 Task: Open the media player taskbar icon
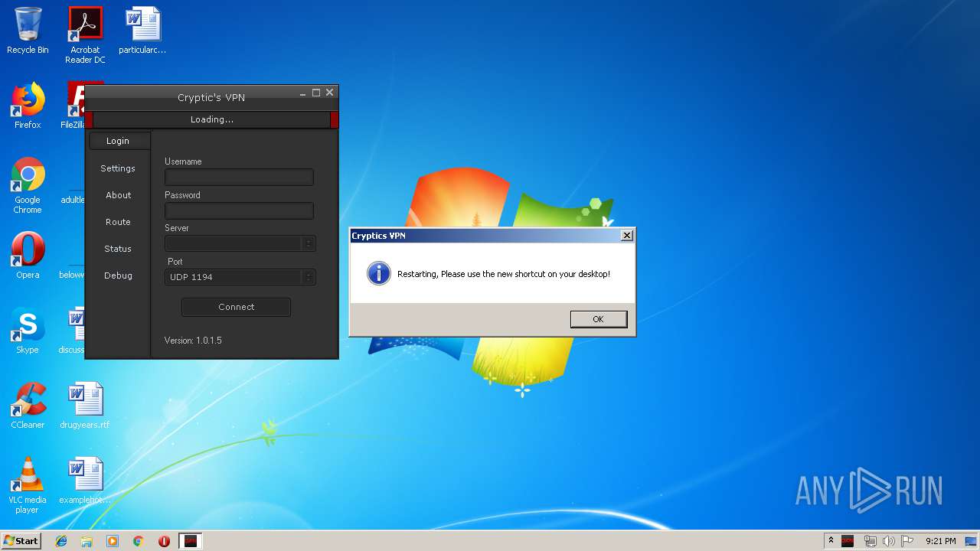tap(113, 541)
